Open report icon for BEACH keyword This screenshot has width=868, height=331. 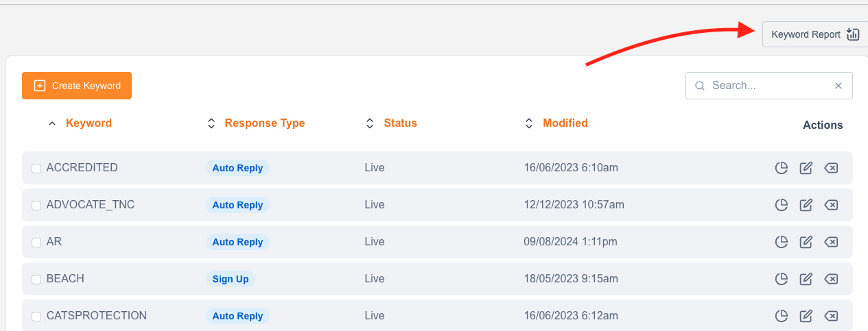click(781, 279)
